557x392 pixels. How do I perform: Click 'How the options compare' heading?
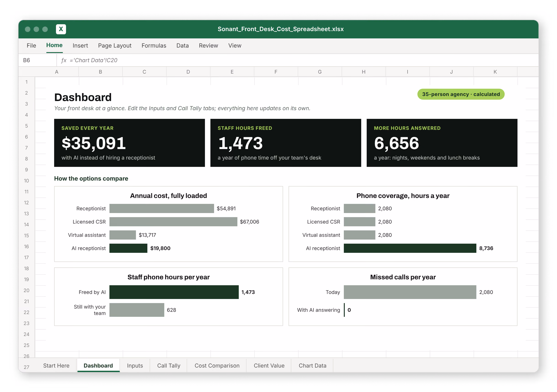coord(91,179)
